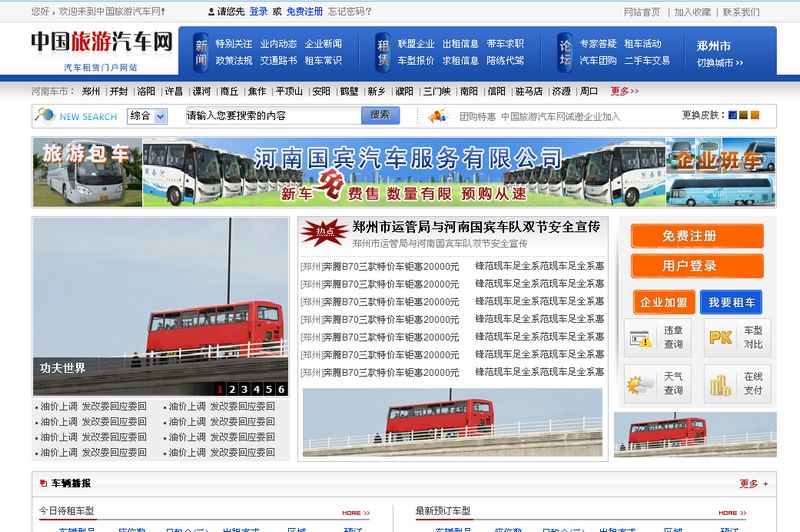Click the 免费注册 link in top bar
The image size is (800, 532).
(x=304, y=12)
